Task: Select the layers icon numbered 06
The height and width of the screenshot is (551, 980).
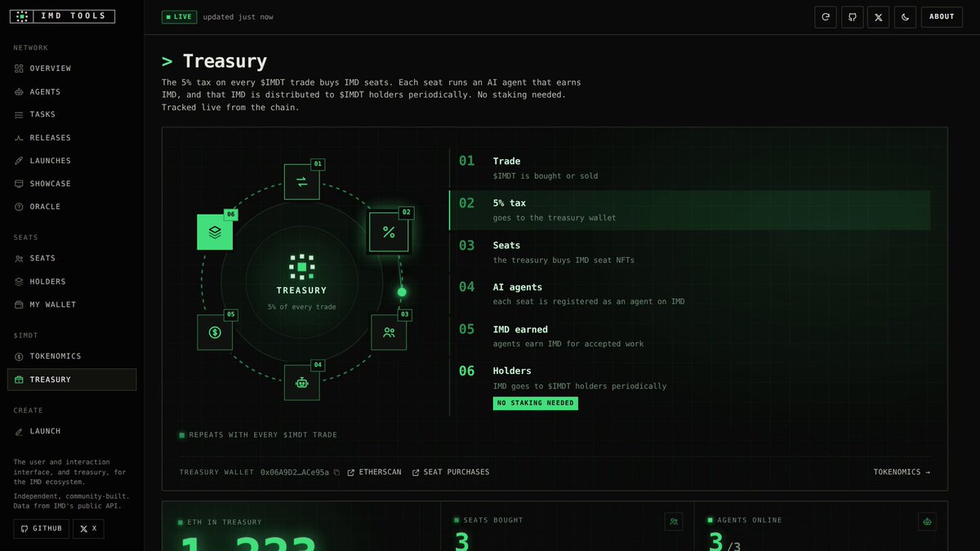Action: click(215, 232)
